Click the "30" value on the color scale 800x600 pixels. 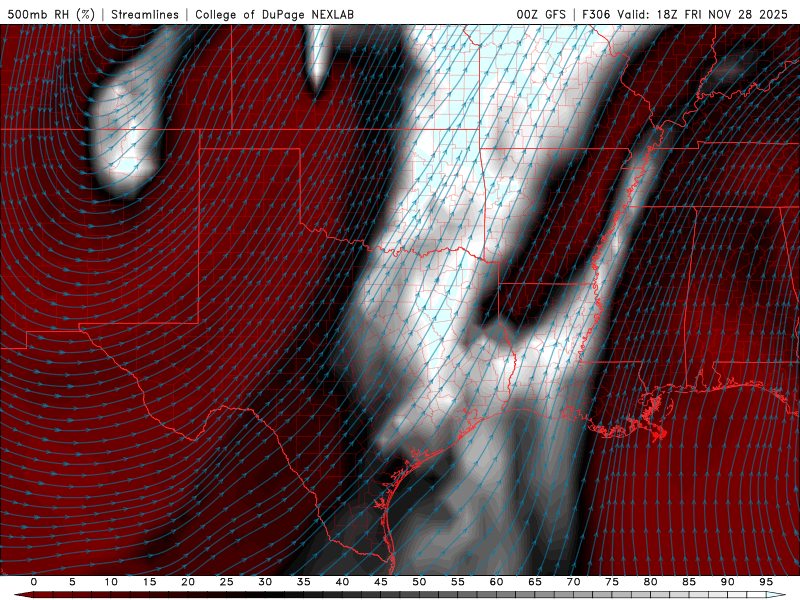[x=265, y=582]
